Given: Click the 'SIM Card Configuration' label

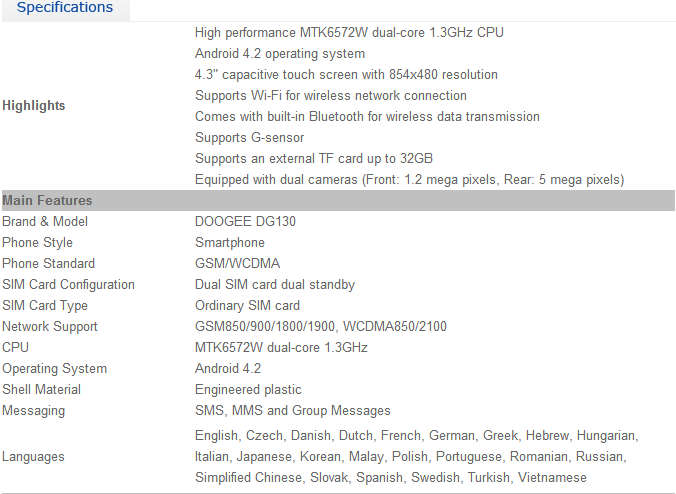Looking at the screenshot, I should click(x=69, y=285).
